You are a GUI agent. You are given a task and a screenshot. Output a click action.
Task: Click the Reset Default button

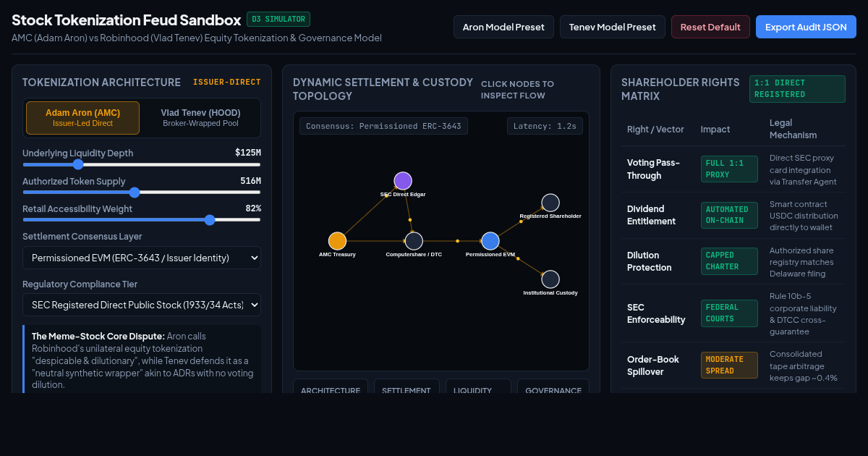710,27
